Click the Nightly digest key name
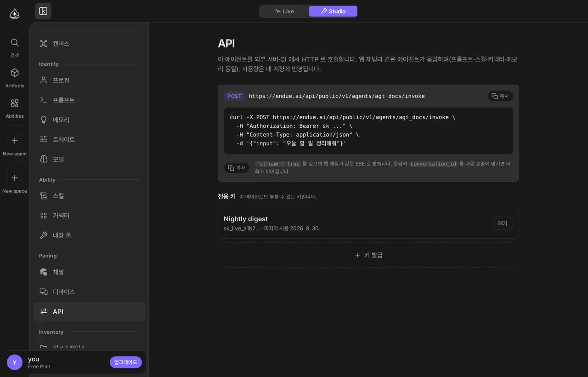The height and width of the screenshot is (377, 588). coord(246,219)
